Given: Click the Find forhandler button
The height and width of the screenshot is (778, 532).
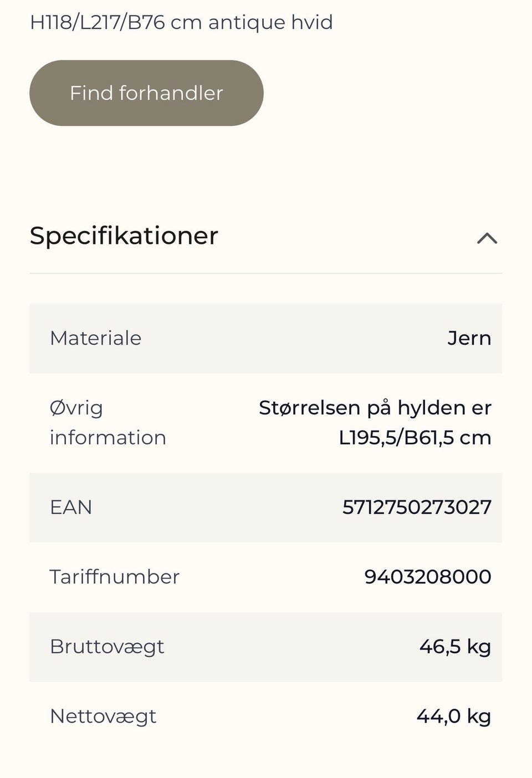Looking at the screenshot, I should point(146,93).
